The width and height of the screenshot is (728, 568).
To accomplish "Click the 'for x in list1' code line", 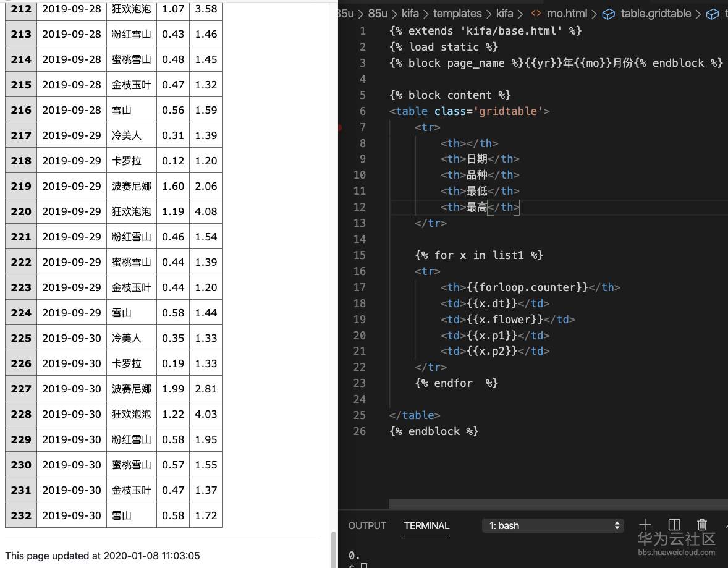I will [x=479, y=255].
